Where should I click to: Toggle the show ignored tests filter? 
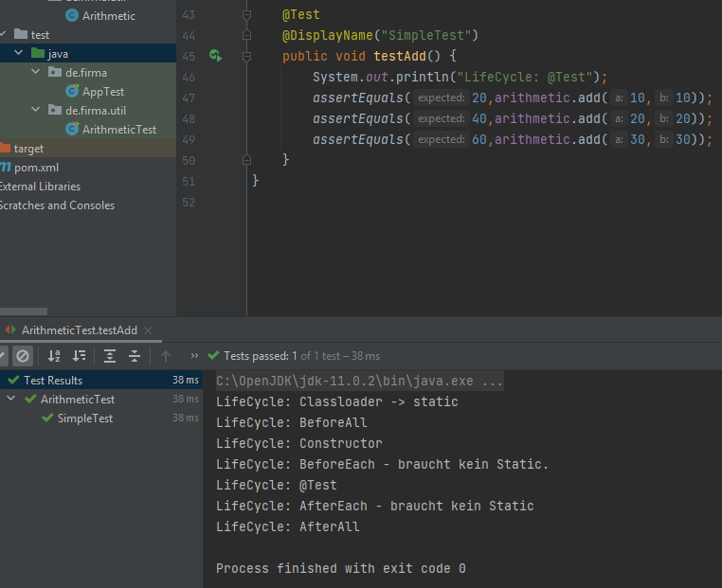(23, 356)
